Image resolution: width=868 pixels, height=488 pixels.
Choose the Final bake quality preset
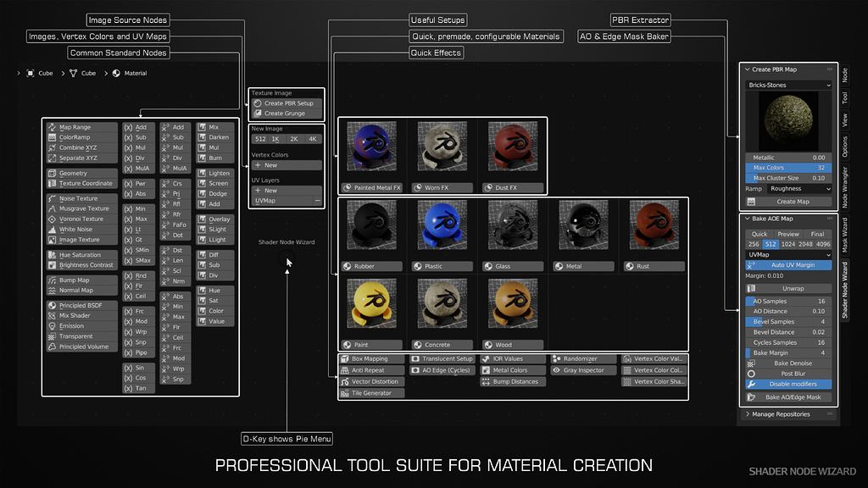(x=818, y=234)
